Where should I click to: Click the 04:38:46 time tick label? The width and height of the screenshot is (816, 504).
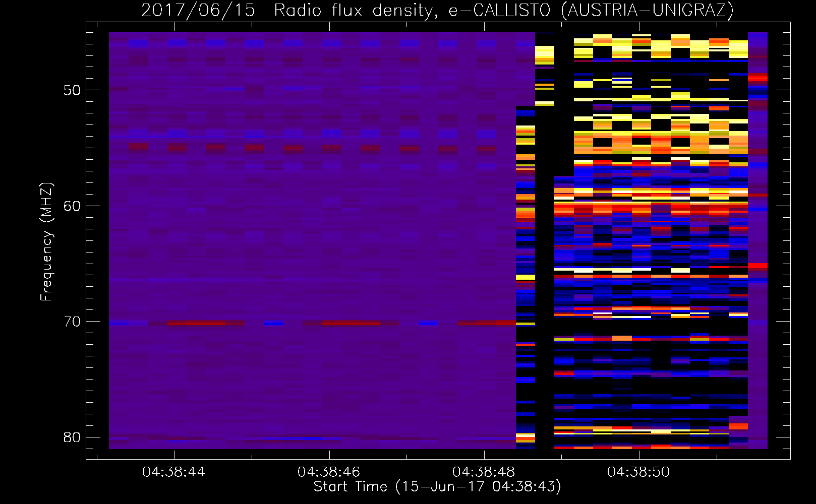(329, 472)
